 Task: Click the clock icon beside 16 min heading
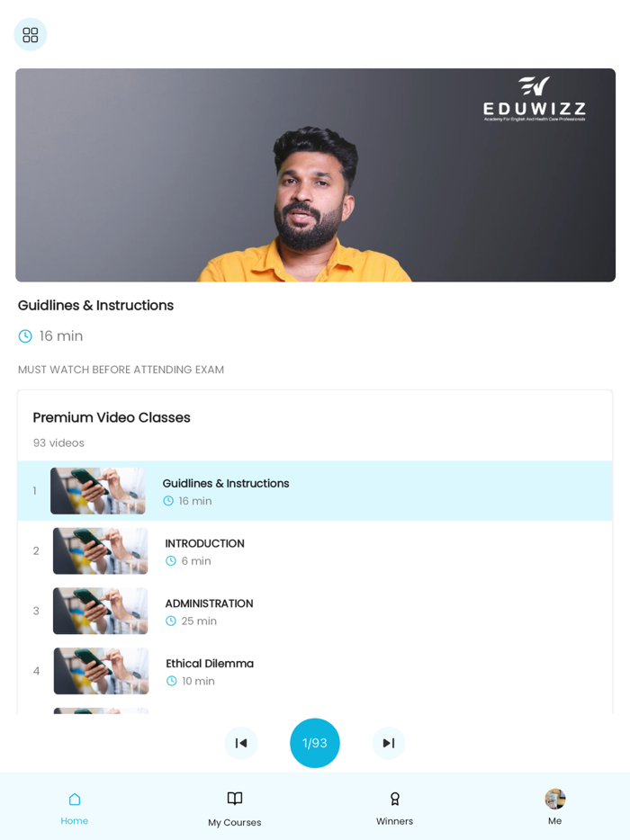click(x=25, y=335)
